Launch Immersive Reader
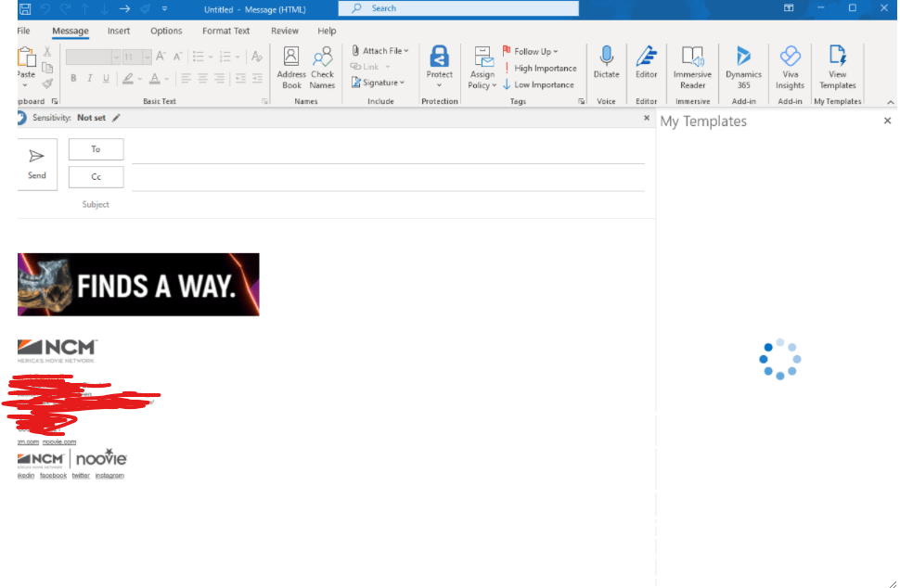The height and width of the screenshot is (588, 900). tap(692, 68)
